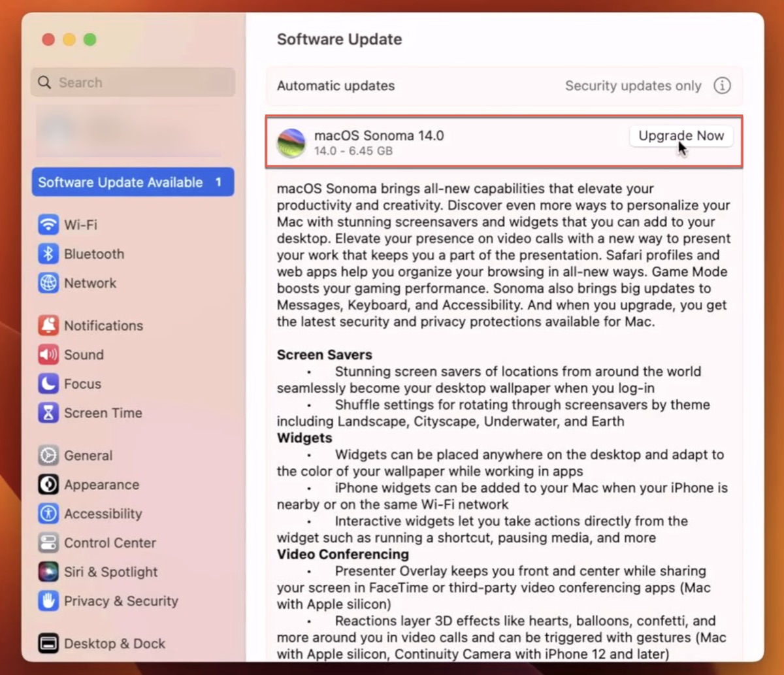This screenshot has height=675, width=784.
Task: Click the Focus moon icon
Action: [48, 384]
